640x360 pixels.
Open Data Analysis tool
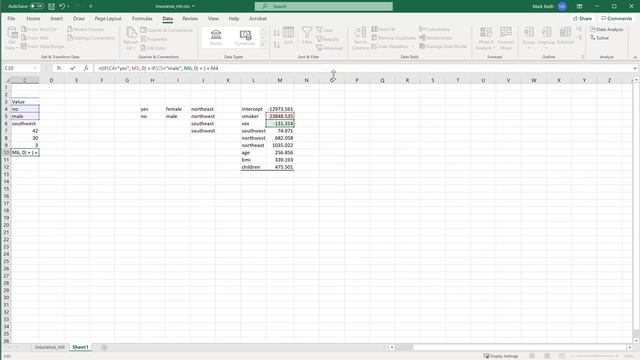[x=607, y=29]
